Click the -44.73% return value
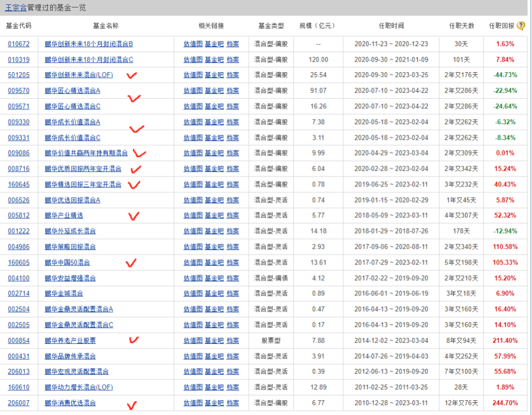The image size is (532, 415). [x=505, y=75]
